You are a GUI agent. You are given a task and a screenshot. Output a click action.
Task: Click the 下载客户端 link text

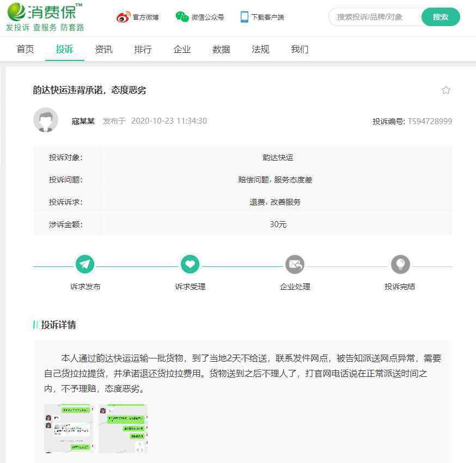[268, 17]
